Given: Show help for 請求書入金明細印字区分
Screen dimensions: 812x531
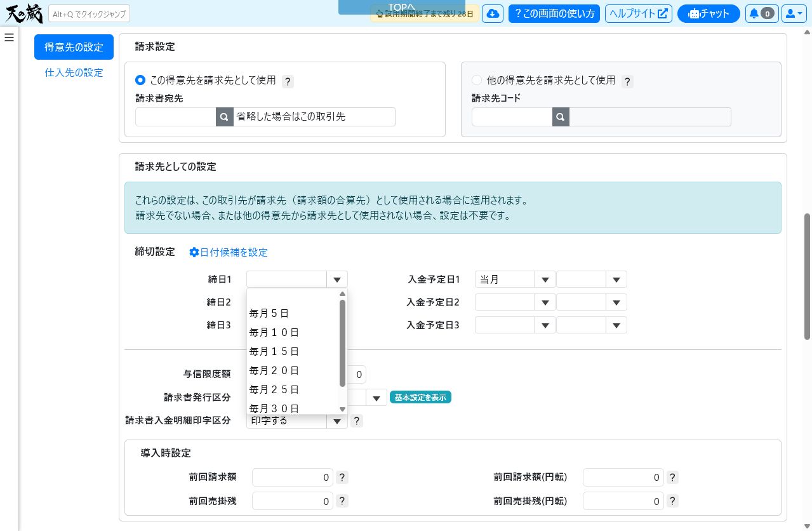Looking at the screenshot, I should coord(357,420).
